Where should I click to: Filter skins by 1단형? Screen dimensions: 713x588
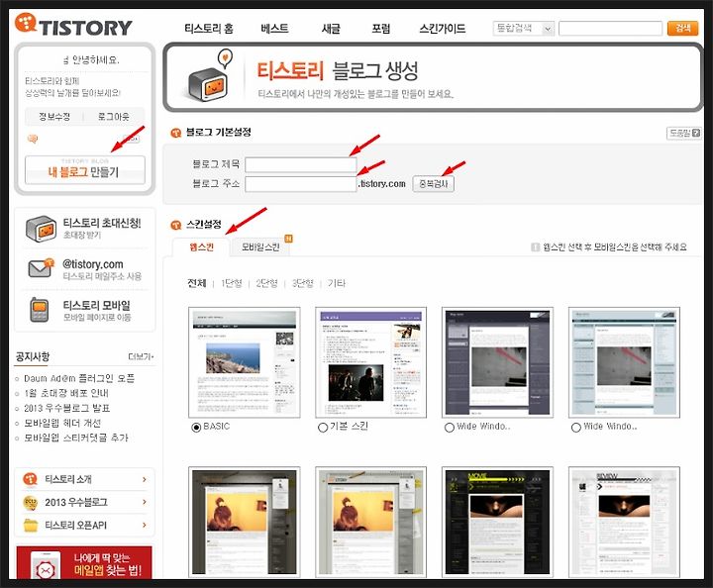[x=232, y=283]
